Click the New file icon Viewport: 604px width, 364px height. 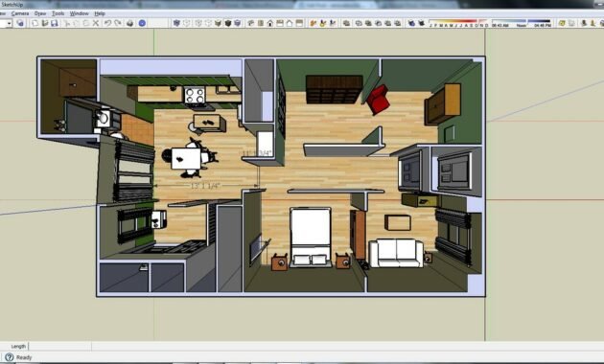(x=35, y=23)
